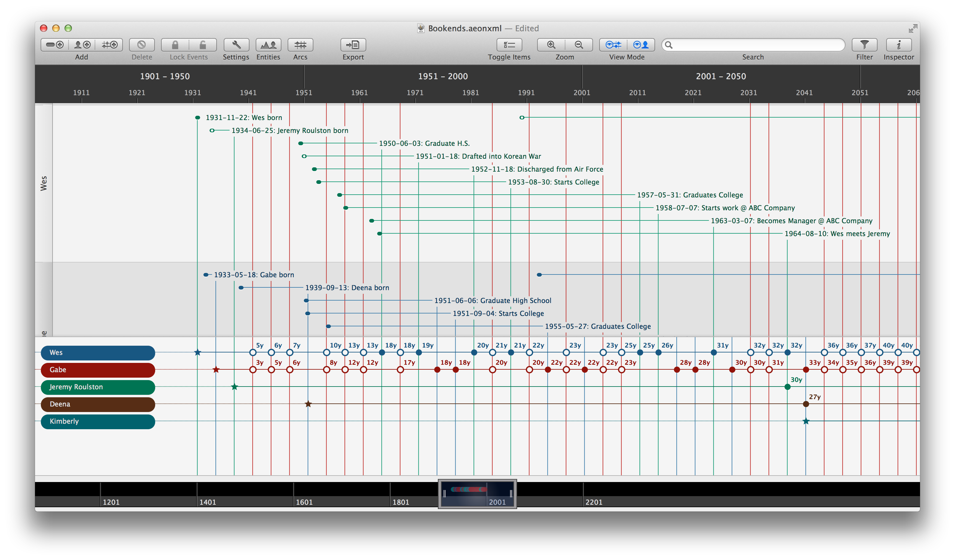Zoom out with the magnifier minus icon
The width and height of the screenshot is (955, 560).
point(579,45)
